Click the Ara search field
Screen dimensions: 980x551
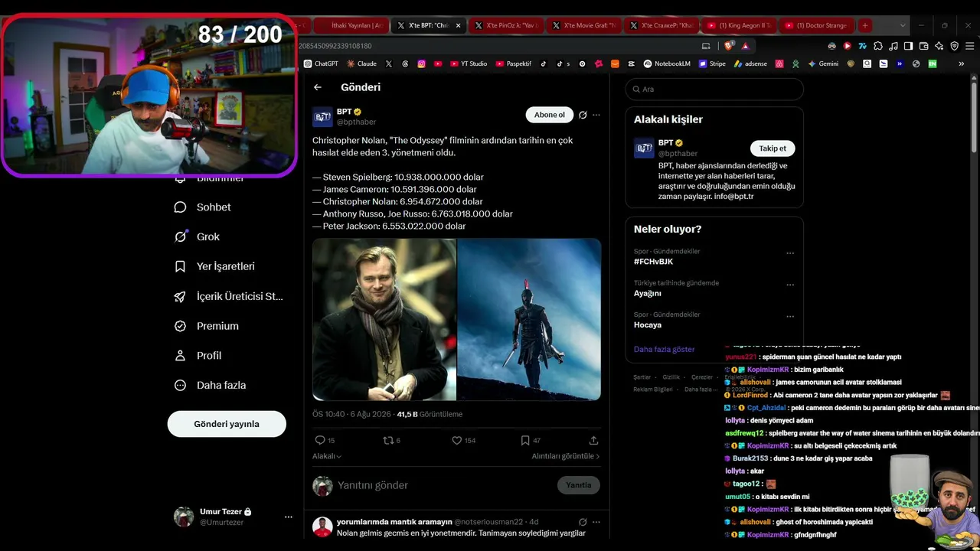click(714, 90)
